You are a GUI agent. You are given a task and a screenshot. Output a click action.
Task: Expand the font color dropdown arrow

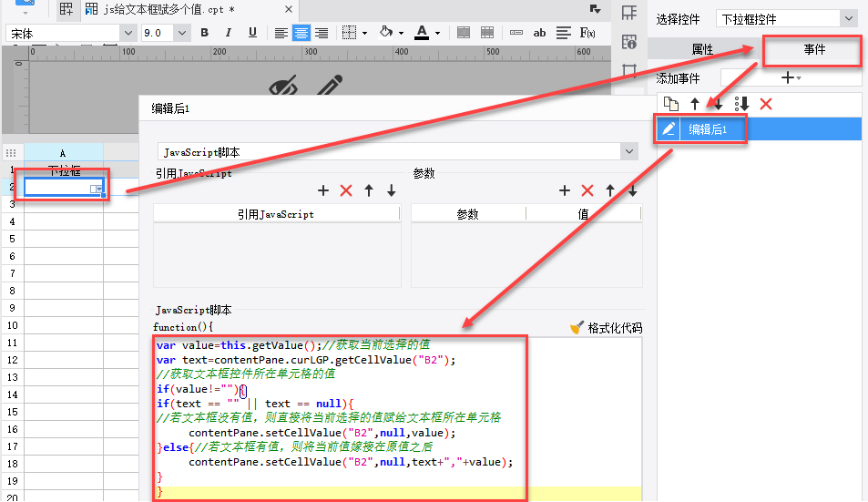pyautogui.click(x=437, y=33)
